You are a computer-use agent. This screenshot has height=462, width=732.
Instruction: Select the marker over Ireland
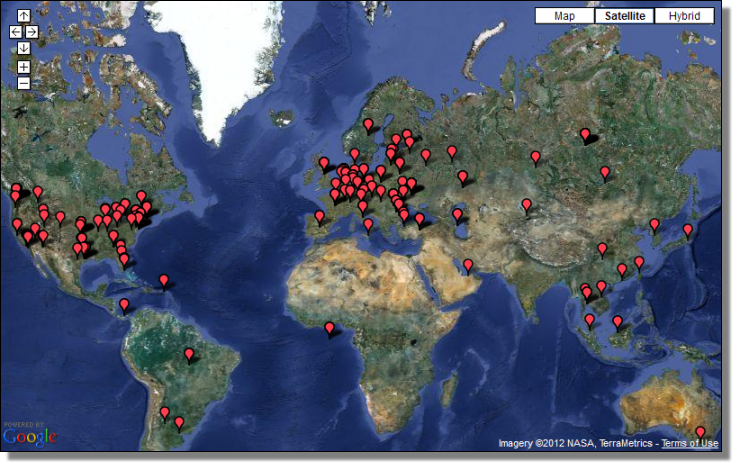(324, 164)
